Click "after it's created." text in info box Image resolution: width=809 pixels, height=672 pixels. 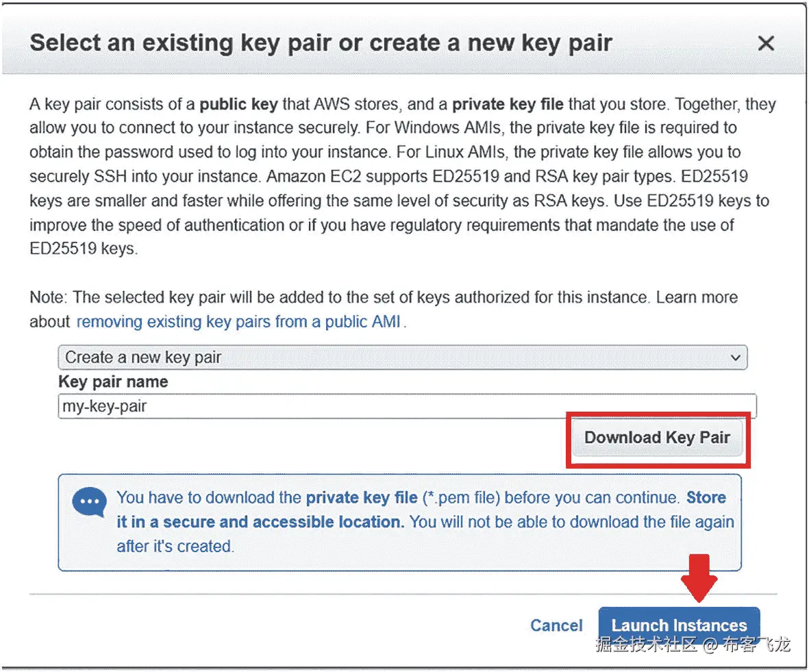point(175,546)
